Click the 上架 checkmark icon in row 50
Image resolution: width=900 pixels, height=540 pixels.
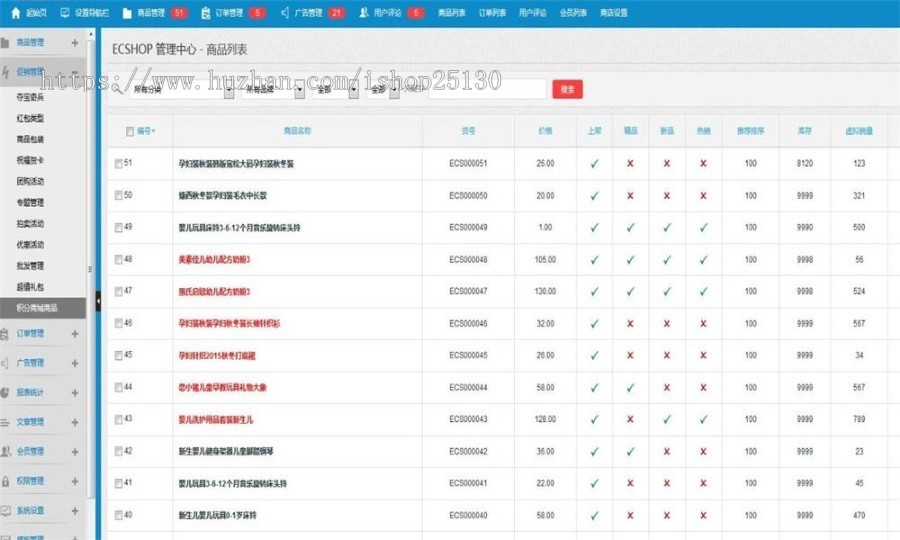click(594, 196)
